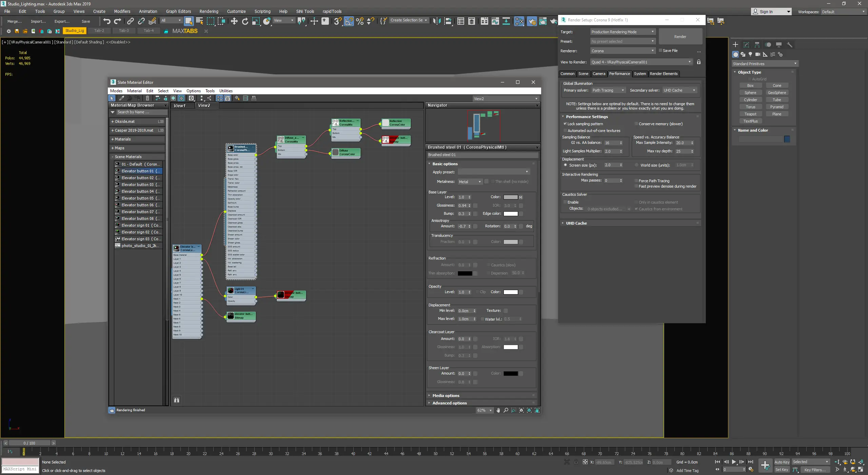Enable the Caustics Solver checkbox
The image size is (868, 475).
pos(565,202)
